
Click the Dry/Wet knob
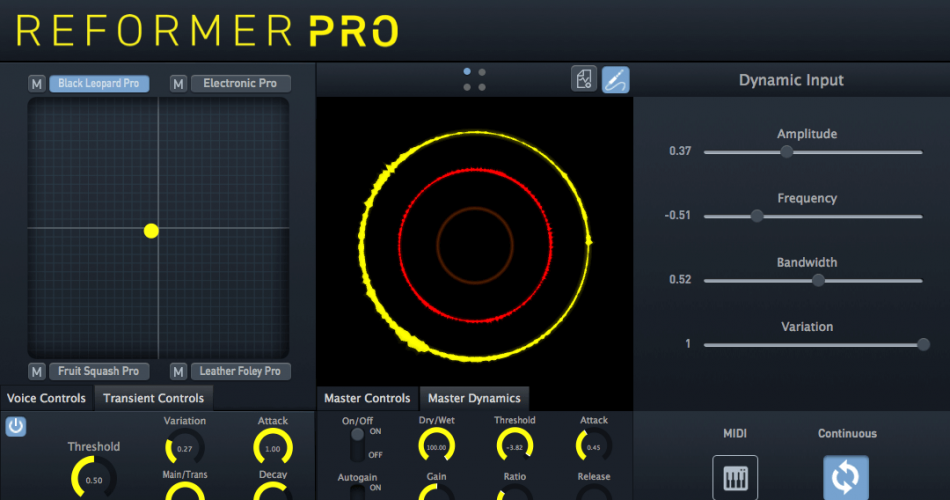436,447
